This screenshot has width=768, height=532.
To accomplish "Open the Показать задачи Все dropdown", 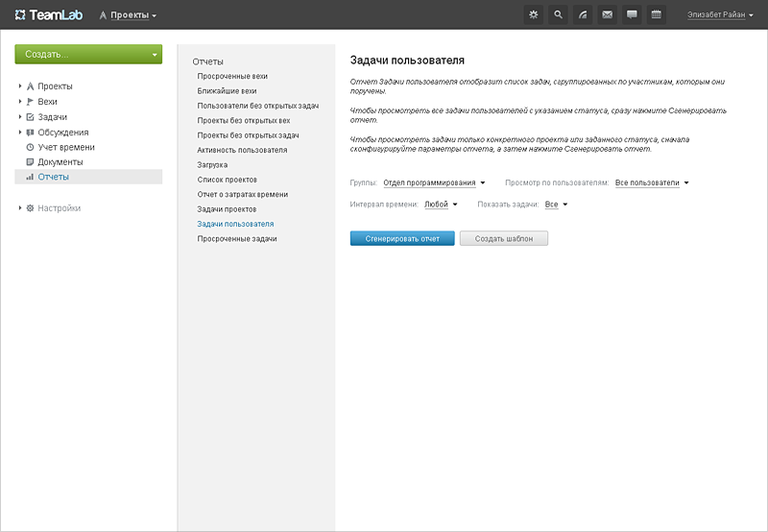I will [x=556, y=205].
